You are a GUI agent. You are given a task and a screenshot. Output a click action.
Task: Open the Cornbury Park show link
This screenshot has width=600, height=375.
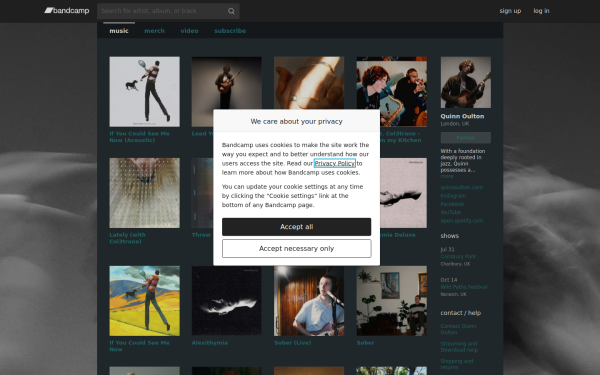click(x=458, y=257)
